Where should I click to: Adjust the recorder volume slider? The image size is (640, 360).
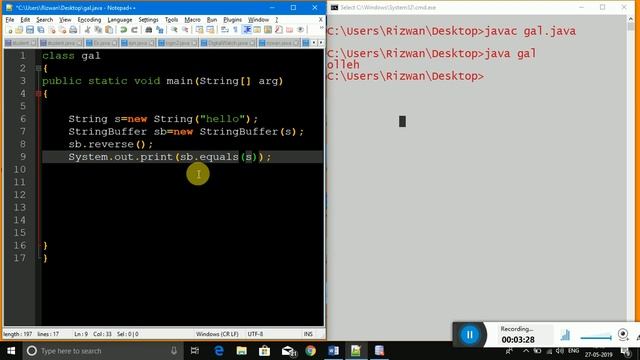[596, 337]
